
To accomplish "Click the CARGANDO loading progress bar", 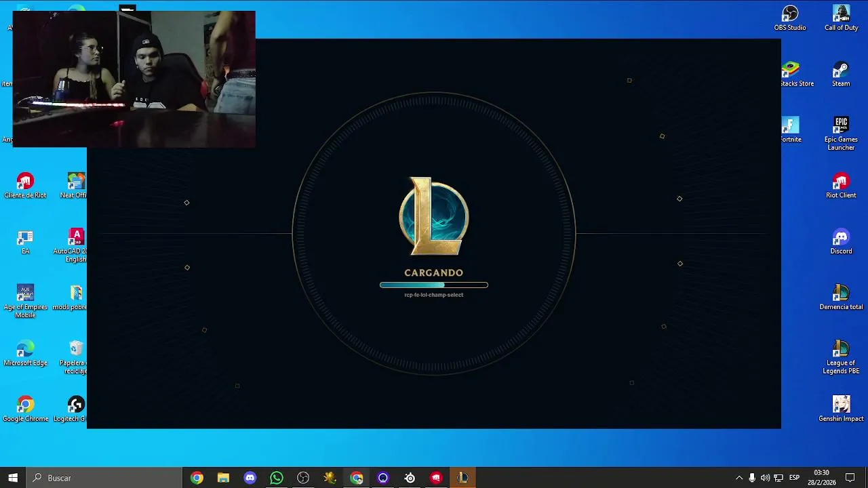I will pos(434,285).
